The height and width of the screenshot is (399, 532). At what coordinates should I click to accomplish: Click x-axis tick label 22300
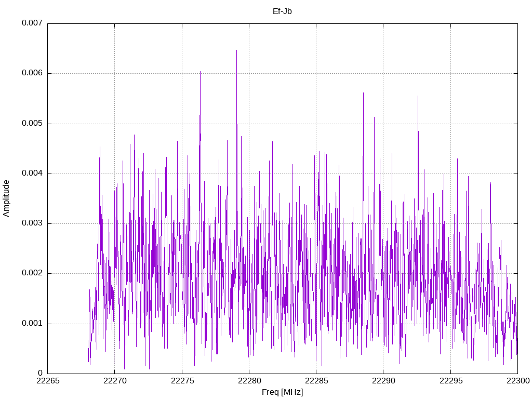tap(518, 381)
